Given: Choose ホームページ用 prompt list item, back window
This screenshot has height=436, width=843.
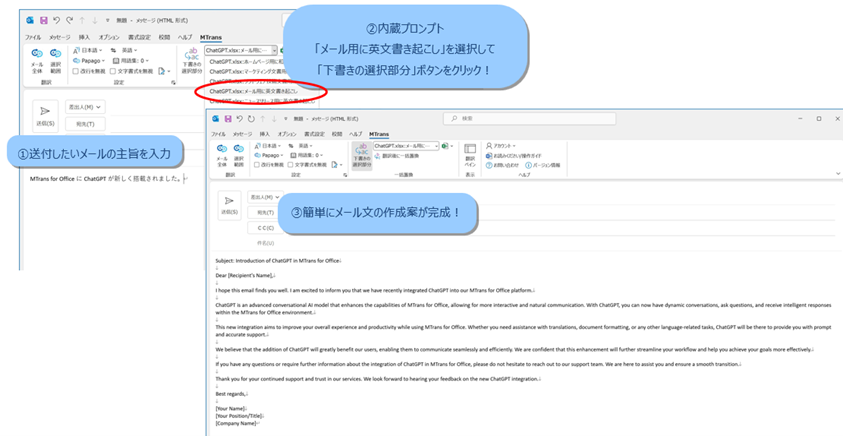Looking at the screenshot, I should [247, 61].
